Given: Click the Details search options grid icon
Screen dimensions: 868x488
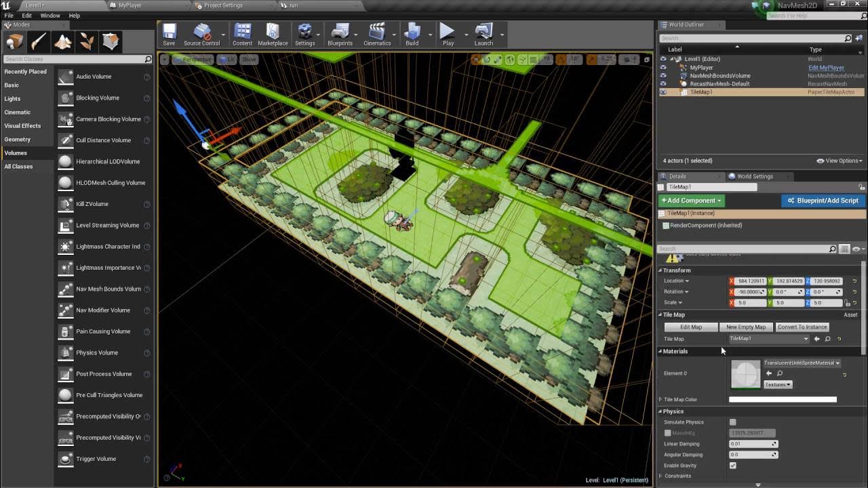Looking at the screenshot, I should 844,249.
